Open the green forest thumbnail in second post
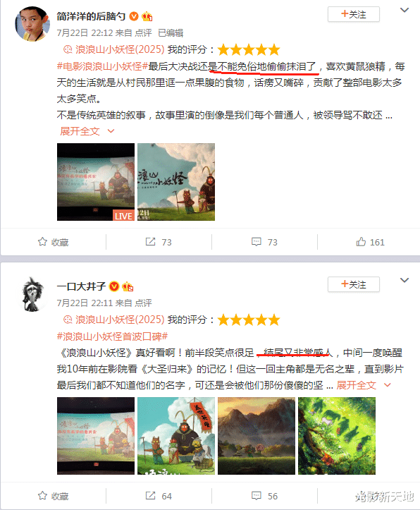This screenshot has height=510, width=420. tap(337, 436)
